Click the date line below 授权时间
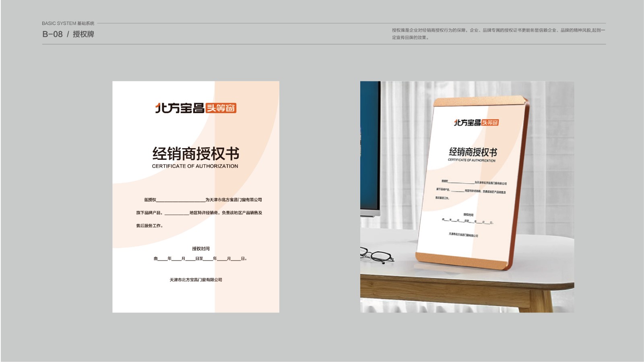The height and width of the screenshot is (362, 644). [x=200, y=259]
